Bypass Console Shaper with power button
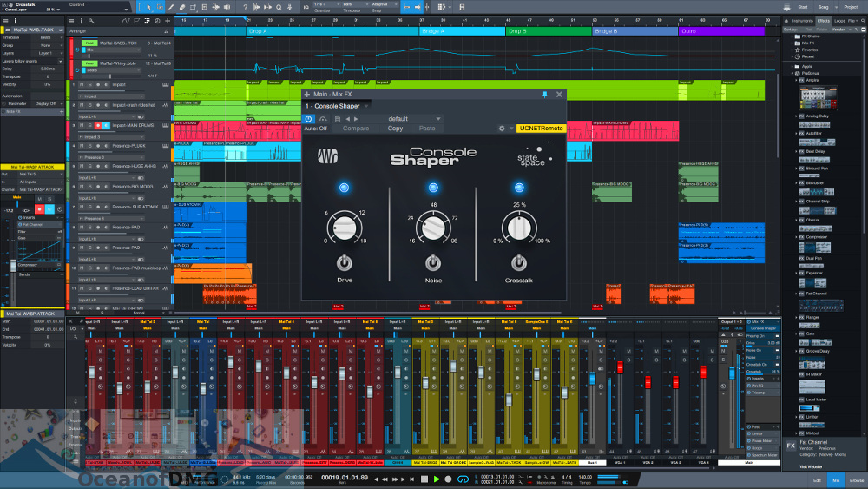This screenshot has width=868, height=489. [x=309, y=118]
